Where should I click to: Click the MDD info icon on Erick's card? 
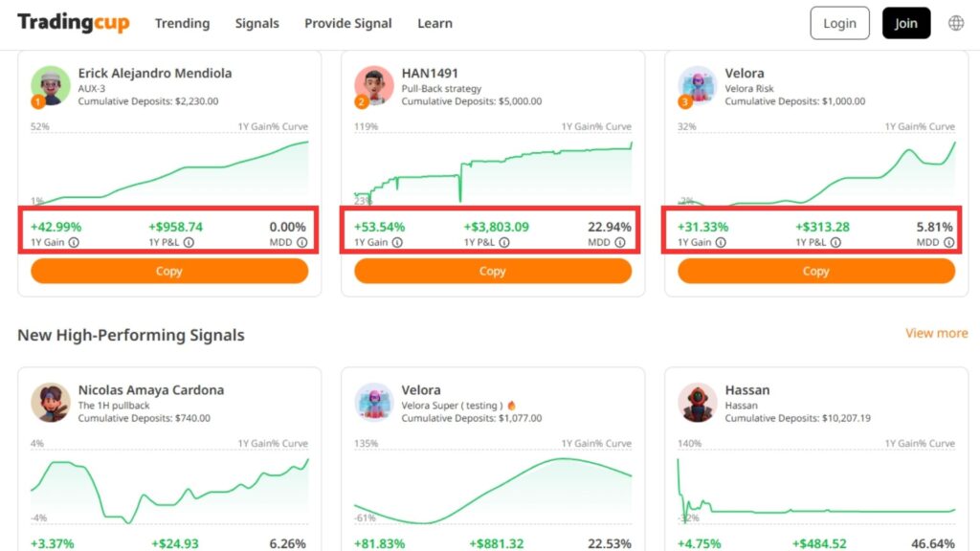click(x=301, y=243)
